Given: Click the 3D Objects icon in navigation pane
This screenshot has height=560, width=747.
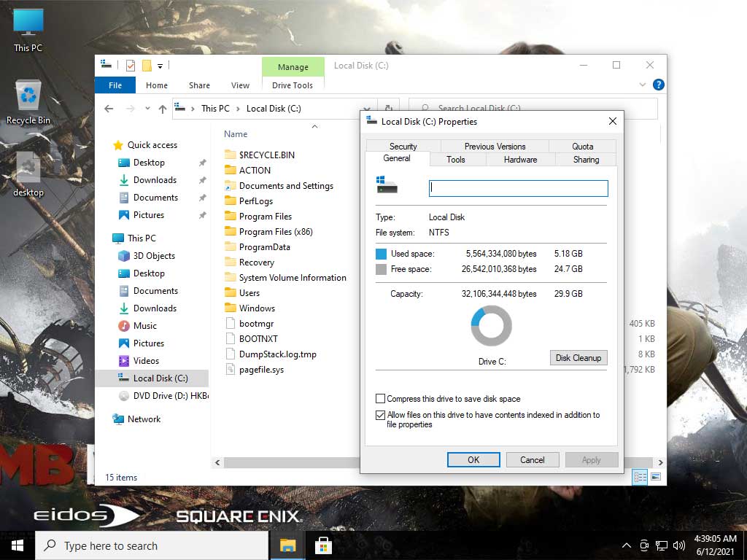Looking at the screenshot, I should 124,256.
